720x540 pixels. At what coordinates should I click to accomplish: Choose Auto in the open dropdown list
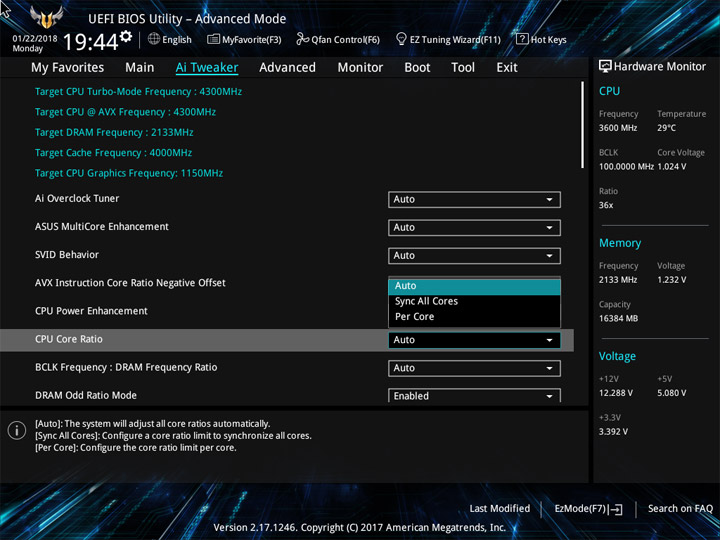click(x=474, y=286)
